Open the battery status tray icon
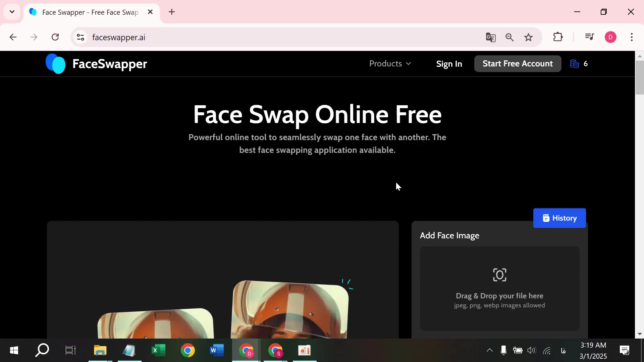This screenshot has height=362, width=644. point(518,351)
